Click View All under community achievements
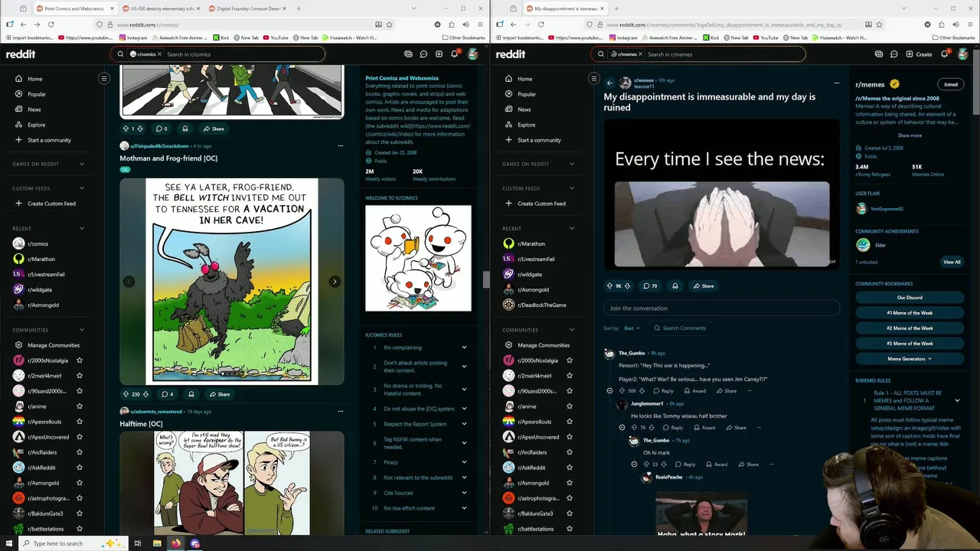The image size is (980, 551). [952, 262]
